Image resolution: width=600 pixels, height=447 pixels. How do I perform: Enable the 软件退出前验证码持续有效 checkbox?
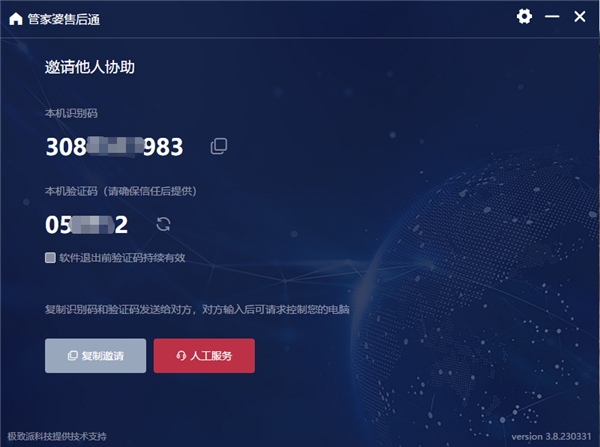coord(50,258)
